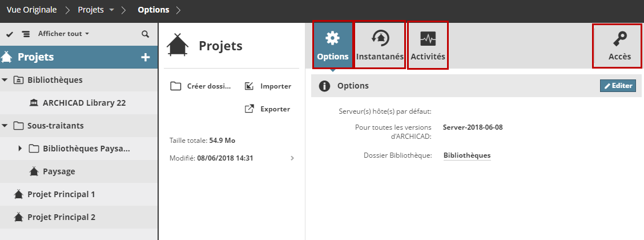The image size is (644, 240).
Task: Open the Activités monitor panel
Action: click(428, 45)
